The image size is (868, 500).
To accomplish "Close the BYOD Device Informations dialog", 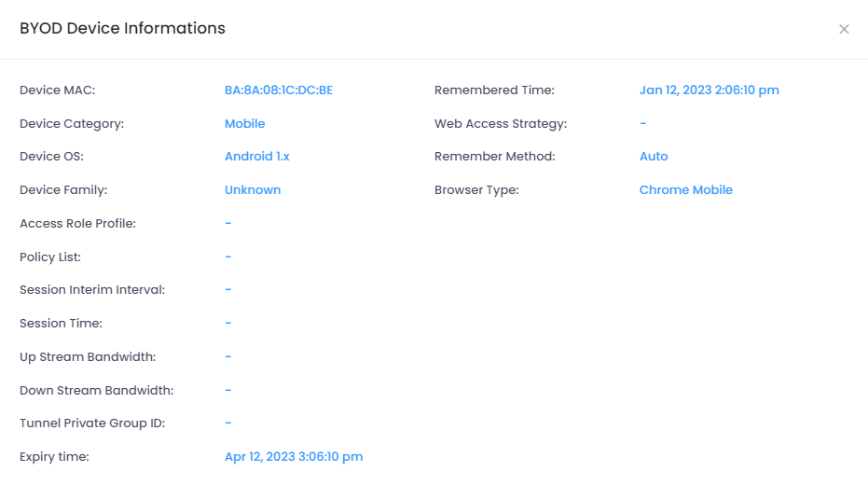I will (x=844, y=29).
